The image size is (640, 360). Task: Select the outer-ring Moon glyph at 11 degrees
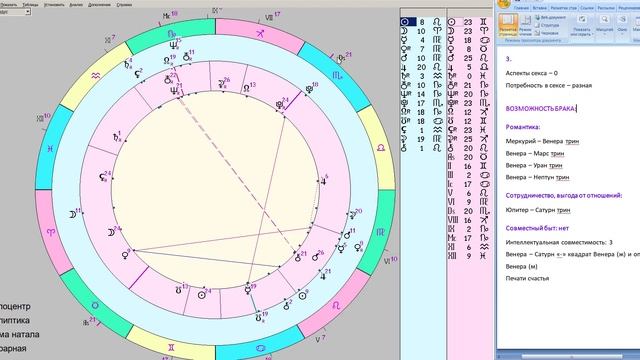pyautogui.click(x=73, y=214)
